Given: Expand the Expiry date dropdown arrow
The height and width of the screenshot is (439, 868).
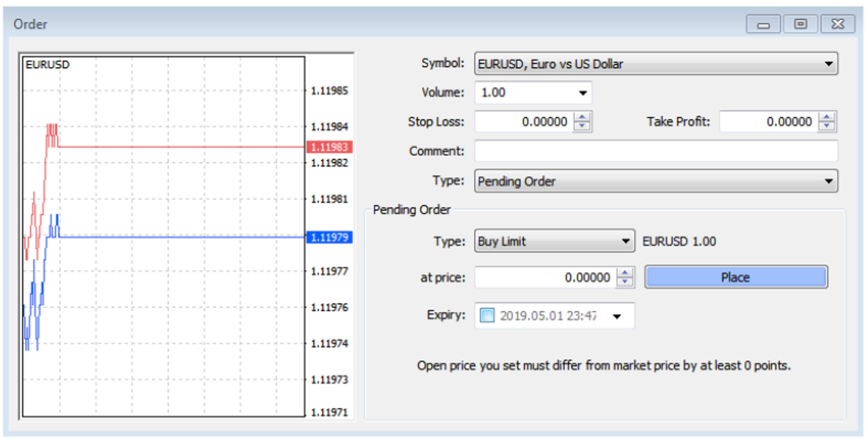Looking at the screenshot, I should coord(617,316).
